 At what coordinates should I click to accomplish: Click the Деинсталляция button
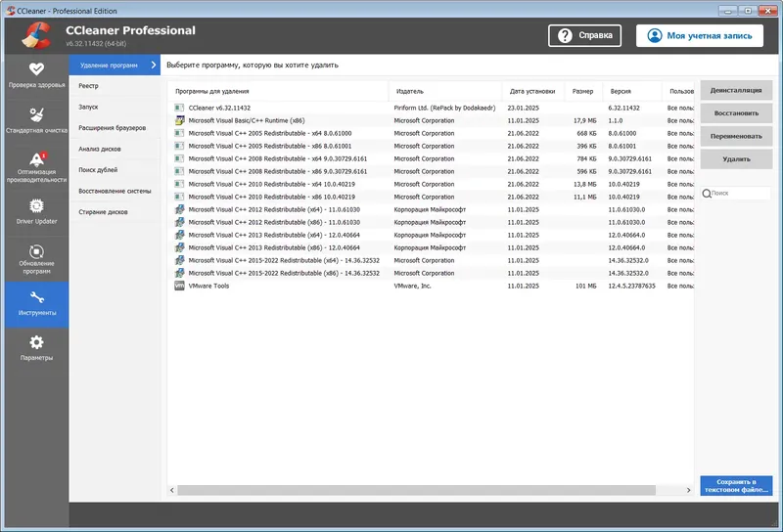click(x=736, y=90)
